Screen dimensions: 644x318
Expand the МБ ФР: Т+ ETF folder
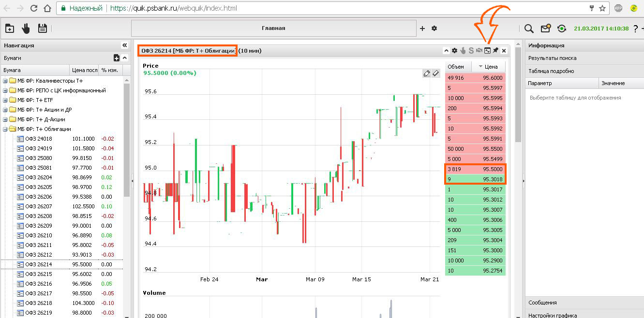[5, 100]
